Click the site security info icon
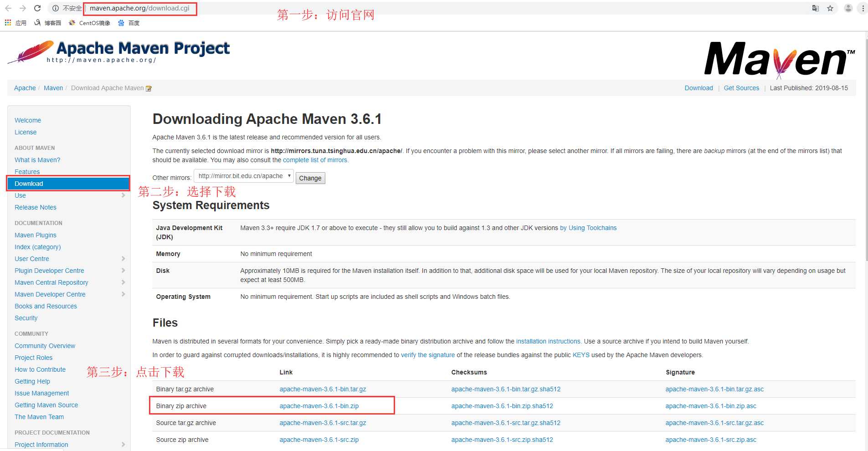Viewport: 868px width, 451px height. click(x=56, y=8)
